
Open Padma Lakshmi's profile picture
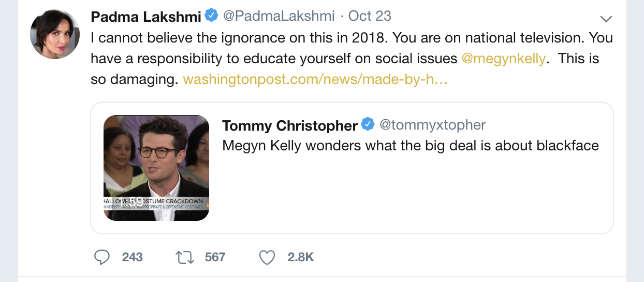[55, 34]
